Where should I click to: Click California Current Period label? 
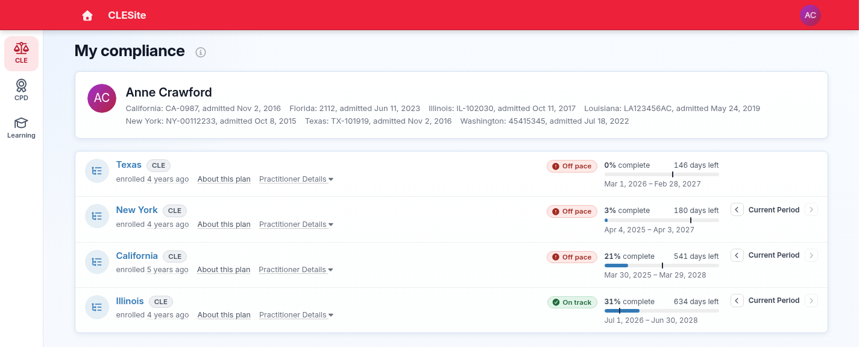774,255
